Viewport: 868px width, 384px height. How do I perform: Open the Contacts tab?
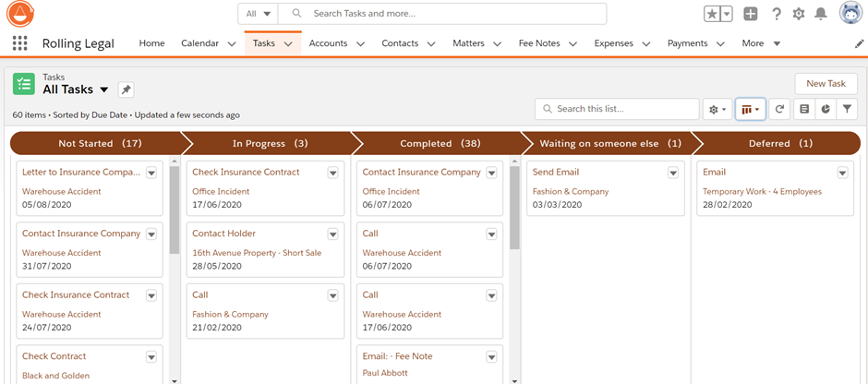[x=400, y=43]
